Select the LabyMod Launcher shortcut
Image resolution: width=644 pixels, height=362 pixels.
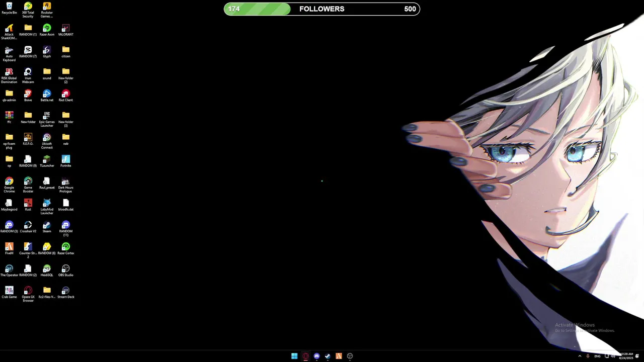coord(47,207)
